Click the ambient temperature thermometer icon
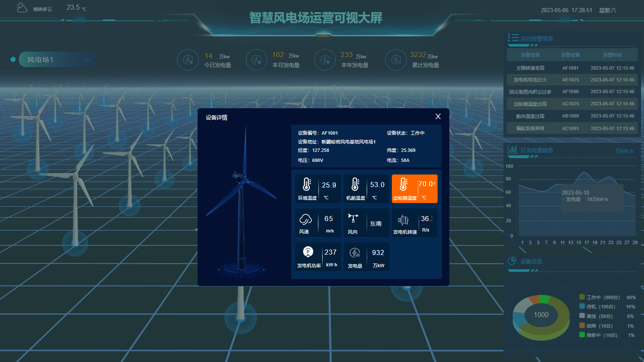Image resolution: width=644 pixels, height=362 pixels. [307, 184]
